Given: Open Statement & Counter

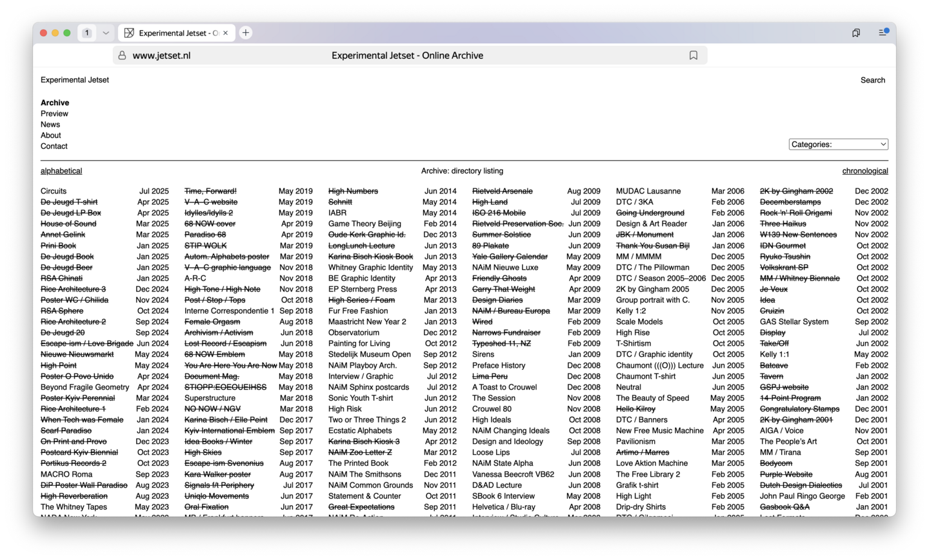Looking at the screenshot, I should (365, 496).
